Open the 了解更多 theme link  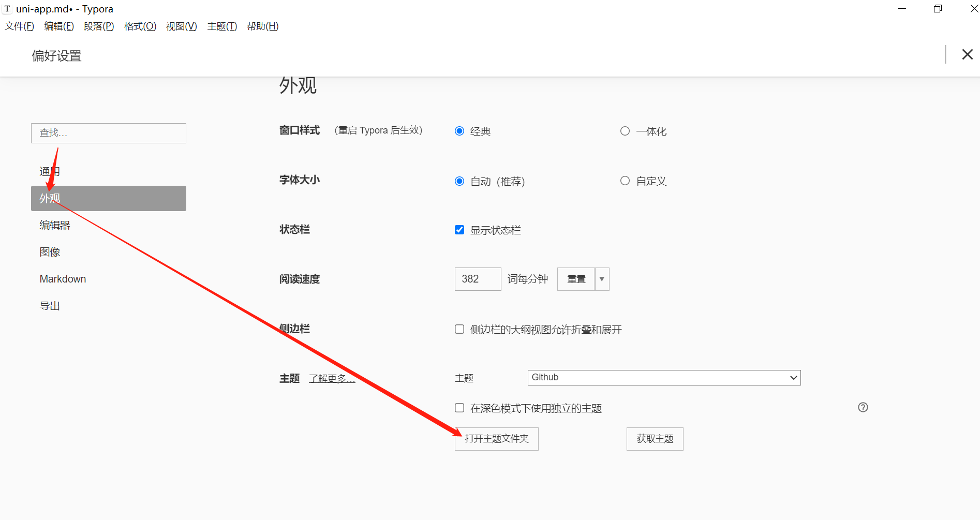coord(332,378)
